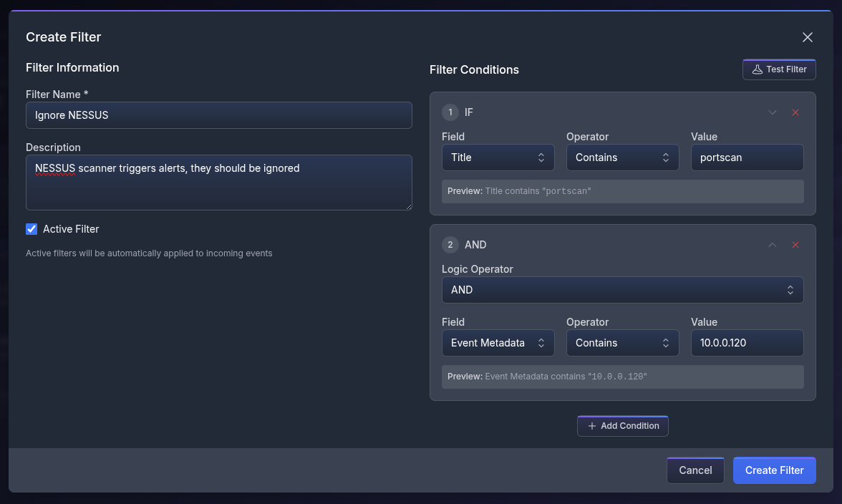
Task: Open the Title field dropdown
Action: 498,157
